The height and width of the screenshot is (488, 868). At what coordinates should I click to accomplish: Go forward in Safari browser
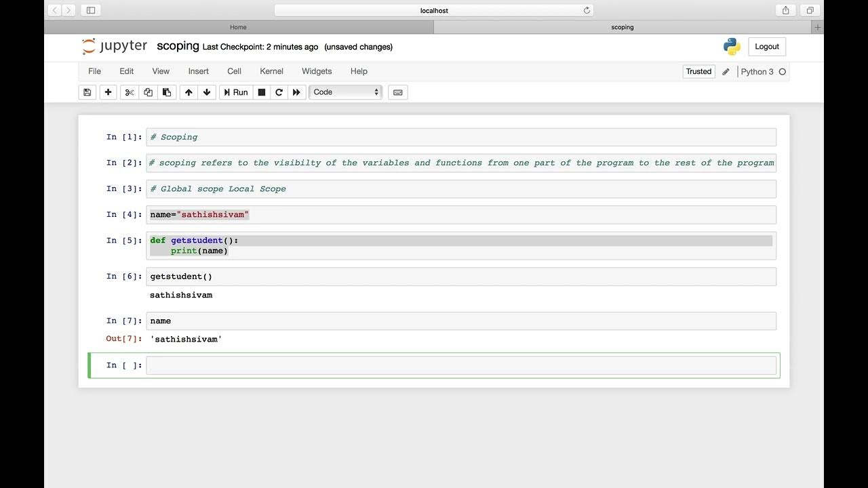(x=68, y=10)
